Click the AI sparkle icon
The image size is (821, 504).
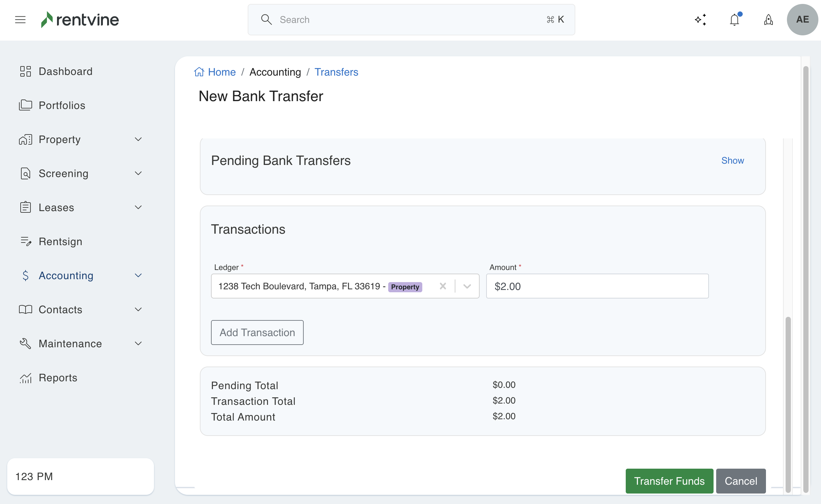point(700,20)
